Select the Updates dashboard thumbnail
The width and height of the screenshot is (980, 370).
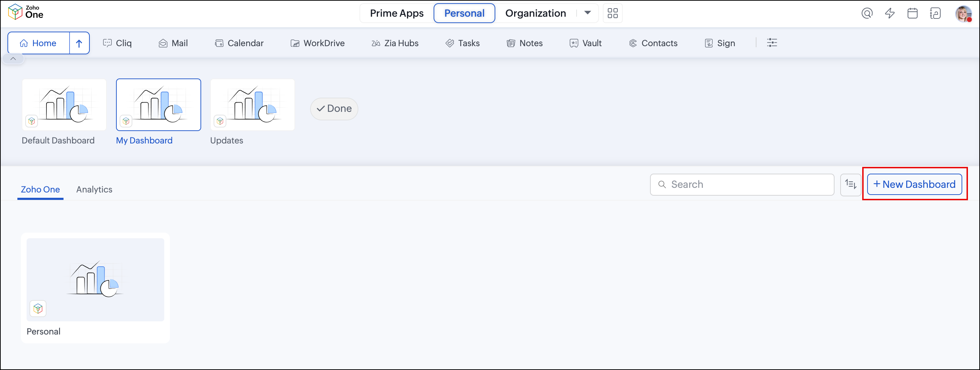click(x=253, y=105)
